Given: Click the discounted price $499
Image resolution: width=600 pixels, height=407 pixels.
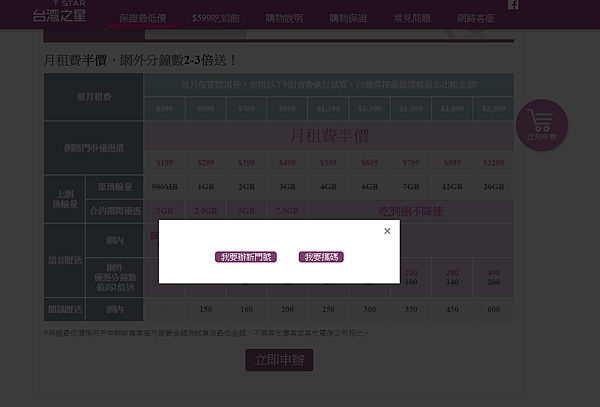Looking at the screenshot, I should pos(287,163).
